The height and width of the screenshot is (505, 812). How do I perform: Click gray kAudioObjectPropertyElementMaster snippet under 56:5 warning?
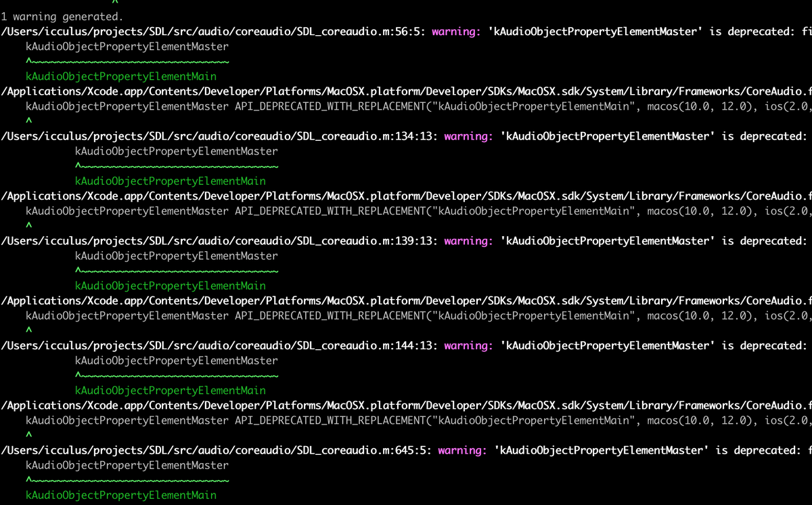coord(127,47)
